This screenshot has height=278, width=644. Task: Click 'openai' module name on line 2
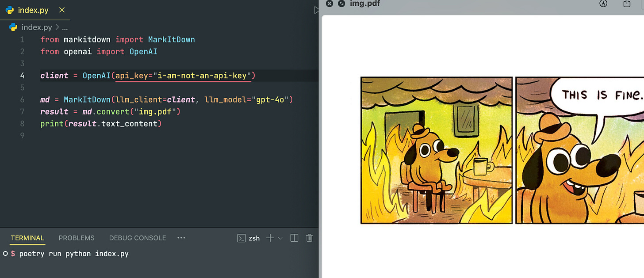pos(77,52)
